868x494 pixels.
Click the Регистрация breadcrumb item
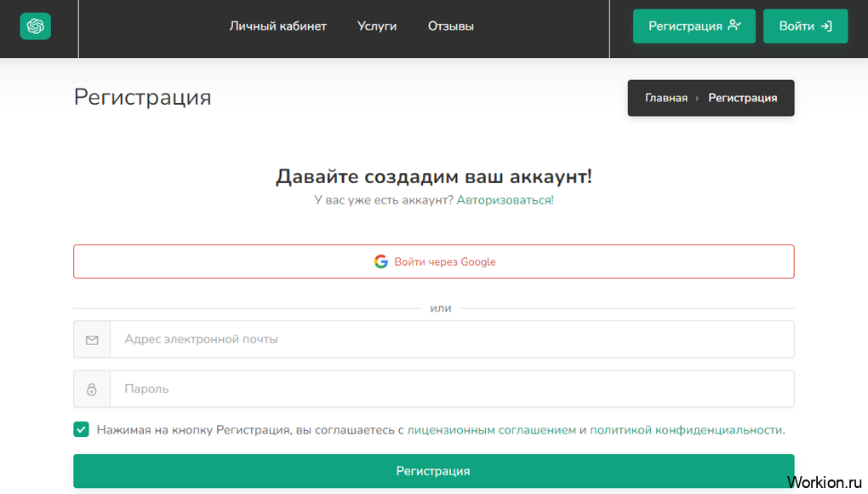coord(742,98)
